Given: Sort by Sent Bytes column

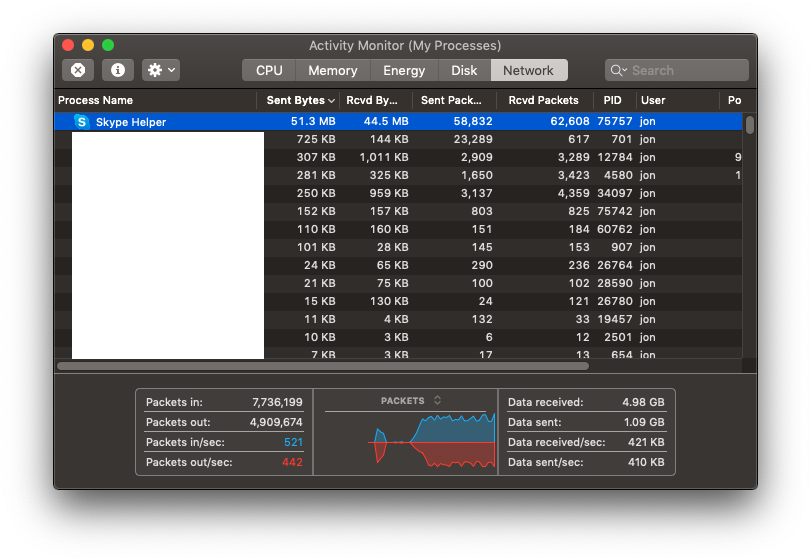Looking at the screenshot, I should coord(300,100).
